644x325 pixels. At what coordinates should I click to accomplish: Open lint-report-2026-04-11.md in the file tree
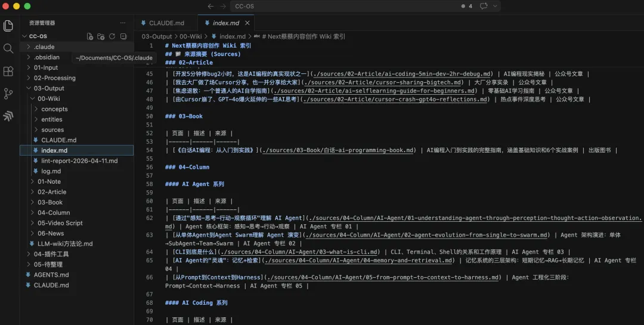pos(79,161)
